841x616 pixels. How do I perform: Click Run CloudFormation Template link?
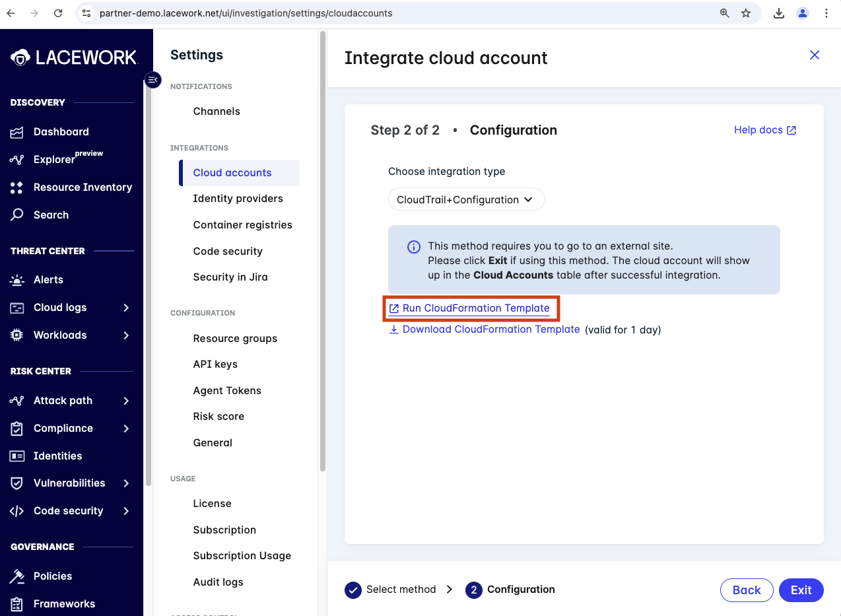tap(469, 308)
